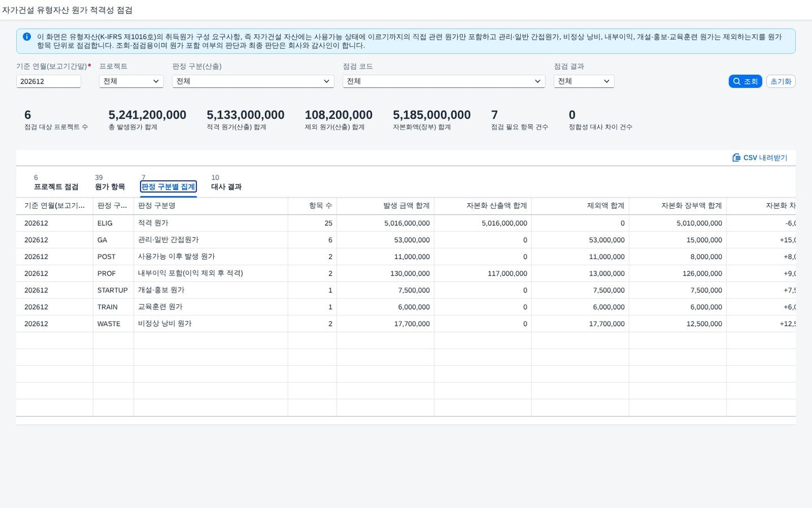Open the 판정 구분(산출) dropdown
Screen dimensions: 812x508
[x=253, y=81]
